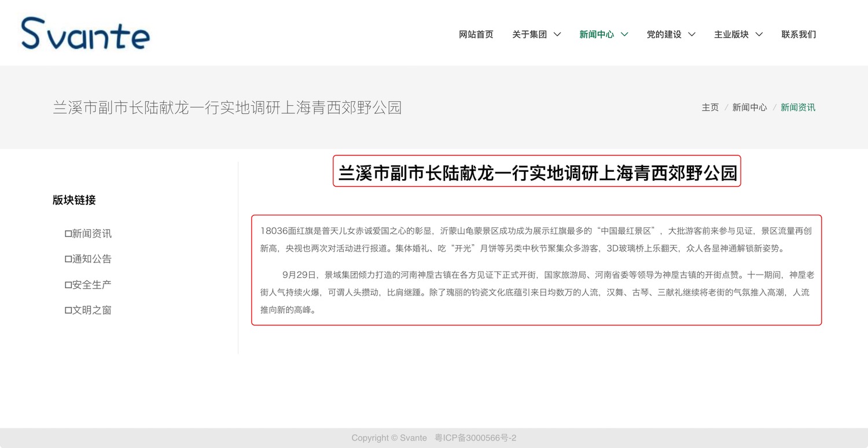
Task: Click 关于集团 in navigation bar
Action: click(529, 35)
